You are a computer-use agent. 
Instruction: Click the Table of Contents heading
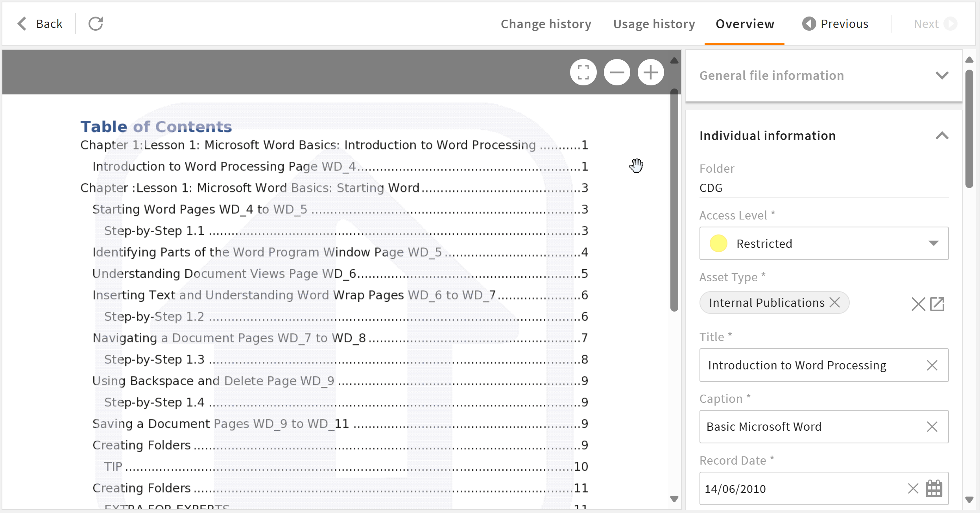(156, 127)
